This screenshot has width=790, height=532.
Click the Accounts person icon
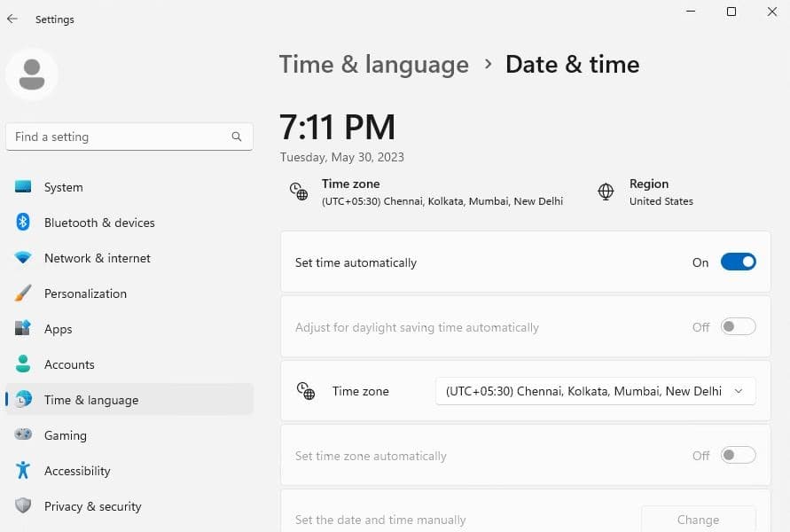click(x=24, y=364)
